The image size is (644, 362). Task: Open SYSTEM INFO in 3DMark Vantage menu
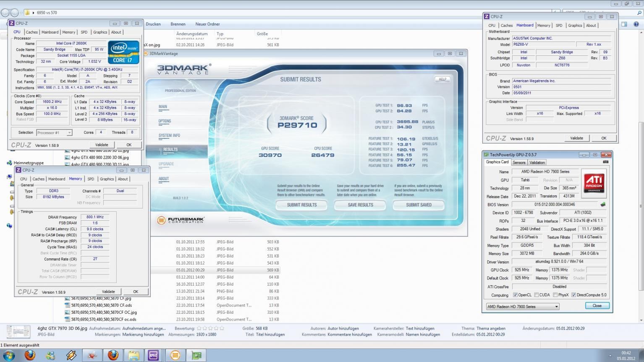click(169, 135)
